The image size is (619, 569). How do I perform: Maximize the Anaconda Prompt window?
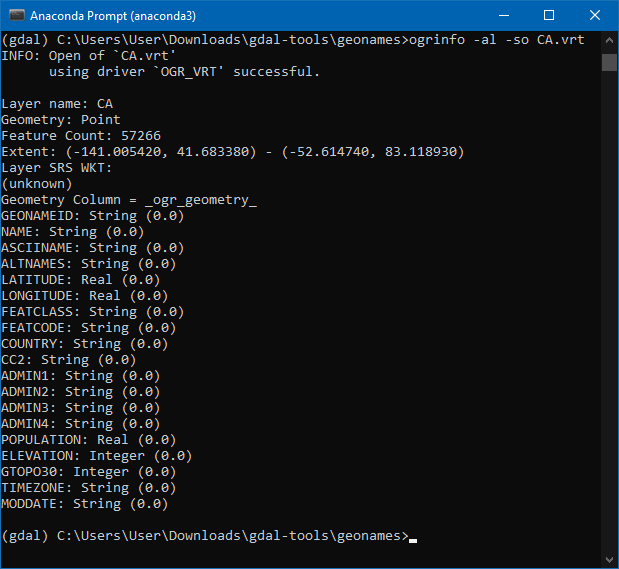549,16
